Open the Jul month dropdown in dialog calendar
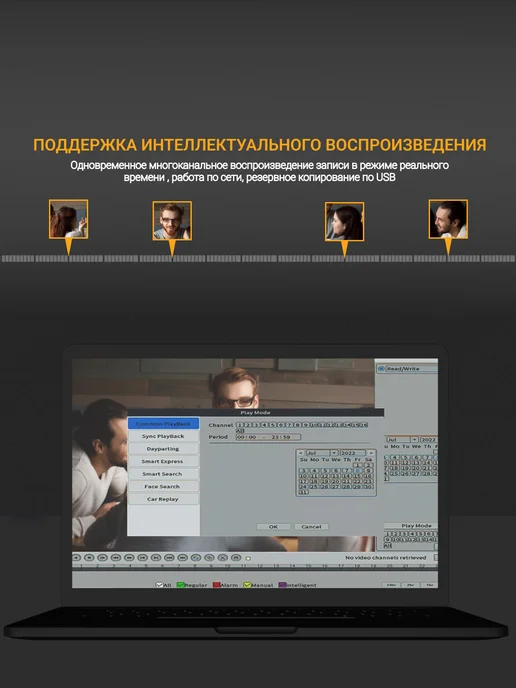This screenshot has height=688, width=516. [x=334, y=453]
